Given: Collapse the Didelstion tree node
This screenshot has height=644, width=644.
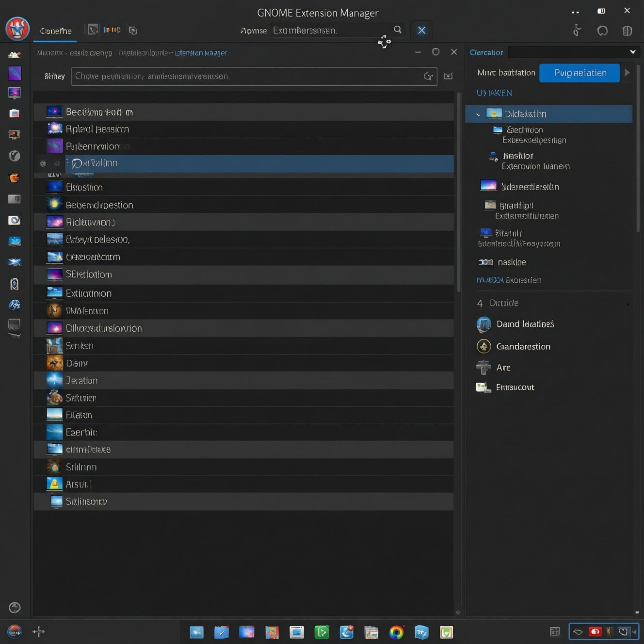Looking at the screenshot, I should tap(478, 114).
